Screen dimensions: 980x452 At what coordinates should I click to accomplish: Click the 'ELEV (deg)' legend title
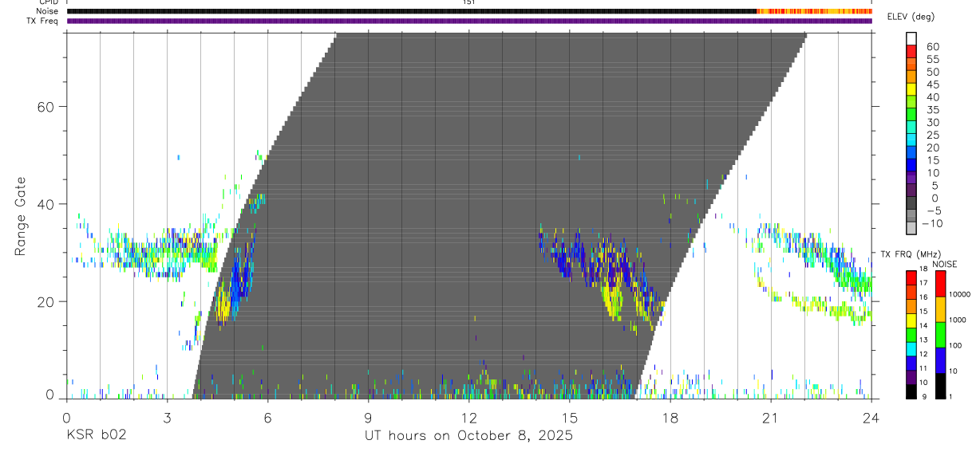click(x=911, y=17)
